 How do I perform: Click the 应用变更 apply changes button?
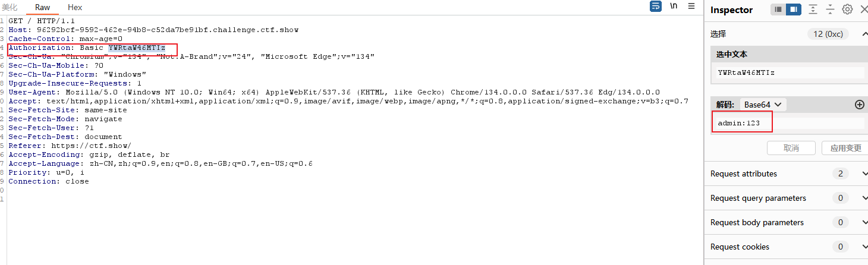click(845, 148)
